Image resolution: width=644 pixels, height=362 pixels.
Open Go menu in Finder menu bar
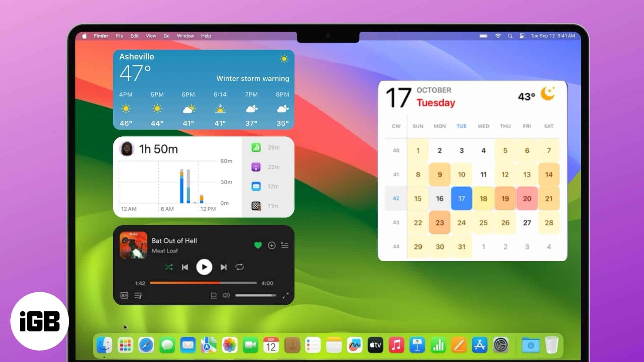click(167, 36)
